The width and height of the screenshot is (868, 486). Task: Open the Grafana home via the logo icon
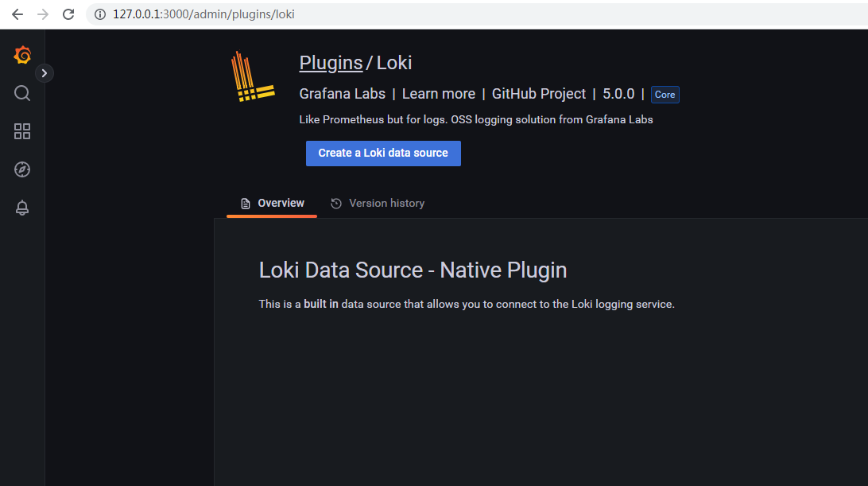pos(21,55)
